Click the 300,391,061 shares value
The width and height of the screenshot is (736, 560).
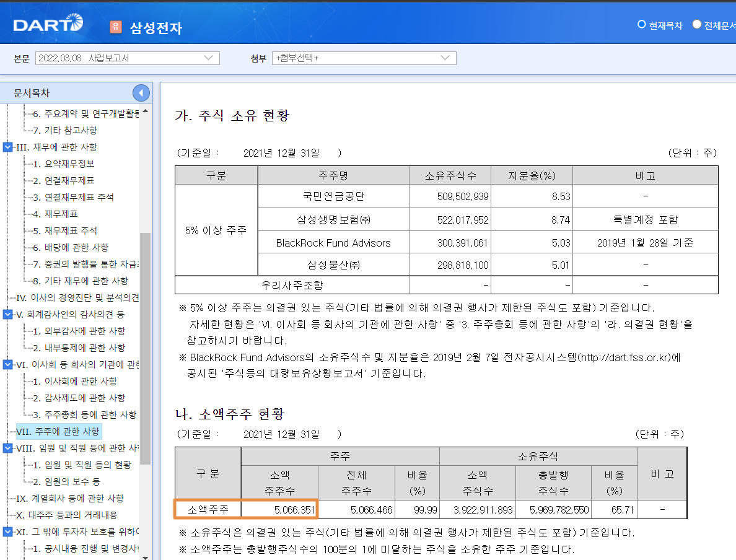tap(463, 243)
